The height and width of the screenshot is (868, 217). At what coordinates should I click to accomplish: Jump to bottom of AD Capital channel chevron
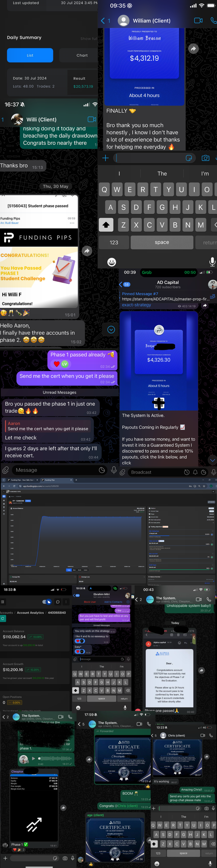[212, 460]
